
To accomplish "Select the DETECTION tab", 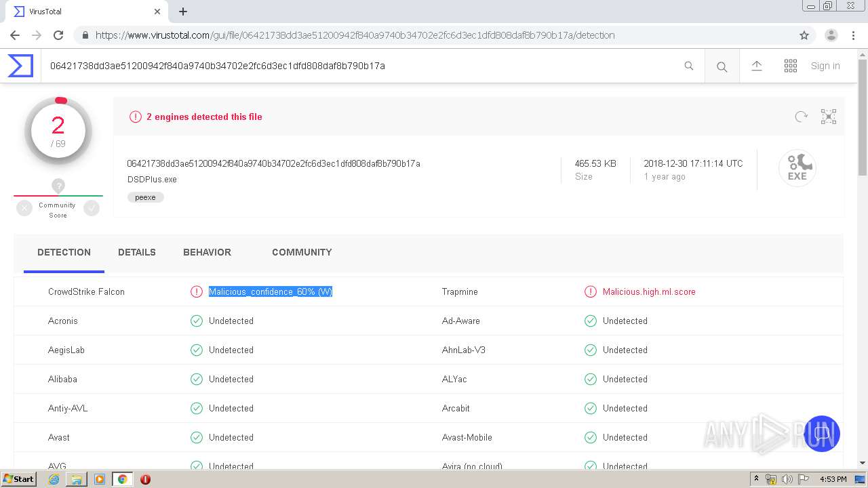I will click(x=64, y=252).
